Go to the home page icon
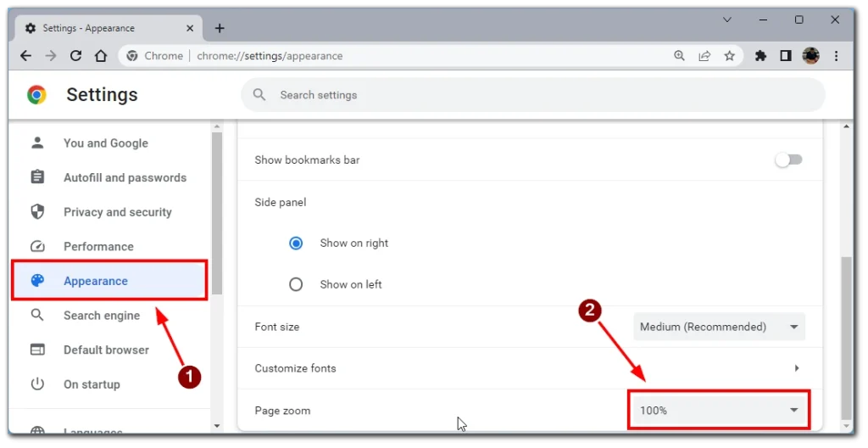 point(101,55)
